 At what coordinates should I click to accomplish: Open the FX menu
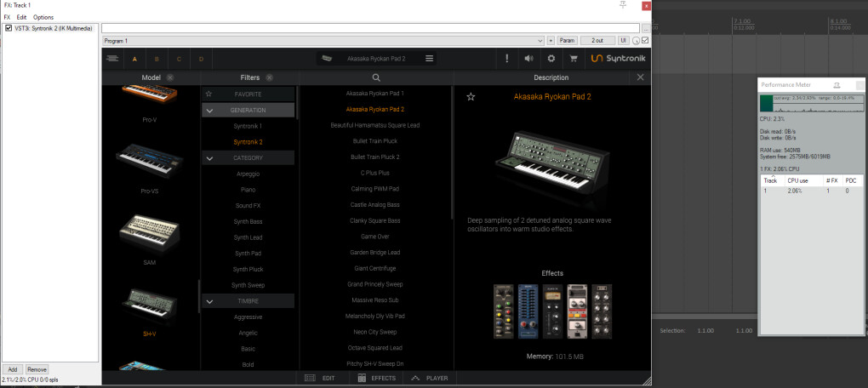coord(7,17)
